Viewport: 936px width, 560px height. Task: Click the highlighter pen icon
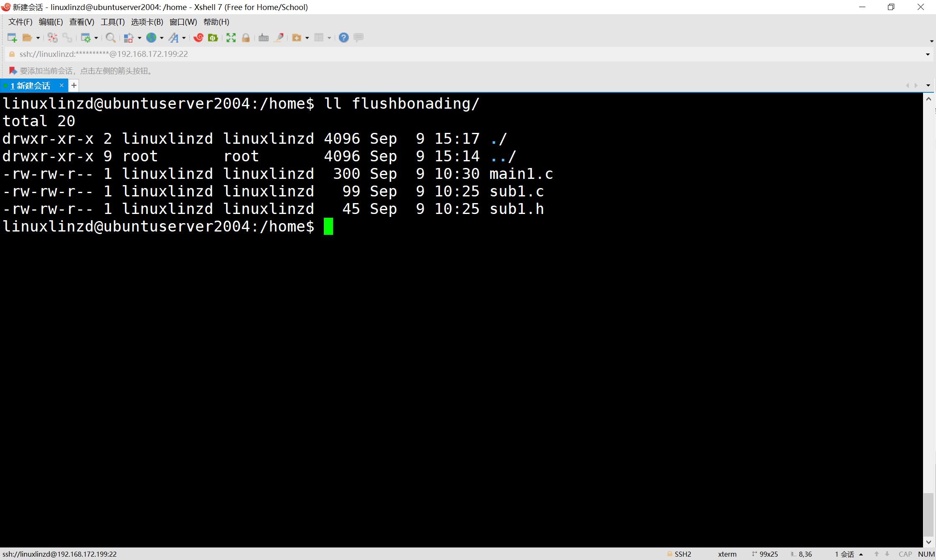pyautogui.click(x=279, y=38)
